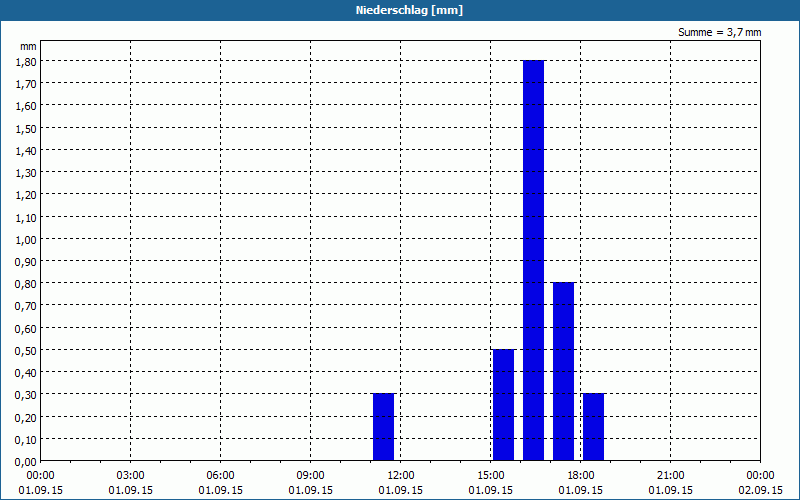Click the 0,00 y-axis origin label
Image resolution: width=800 pixels, height=500 pixels.
coord(26,462)
